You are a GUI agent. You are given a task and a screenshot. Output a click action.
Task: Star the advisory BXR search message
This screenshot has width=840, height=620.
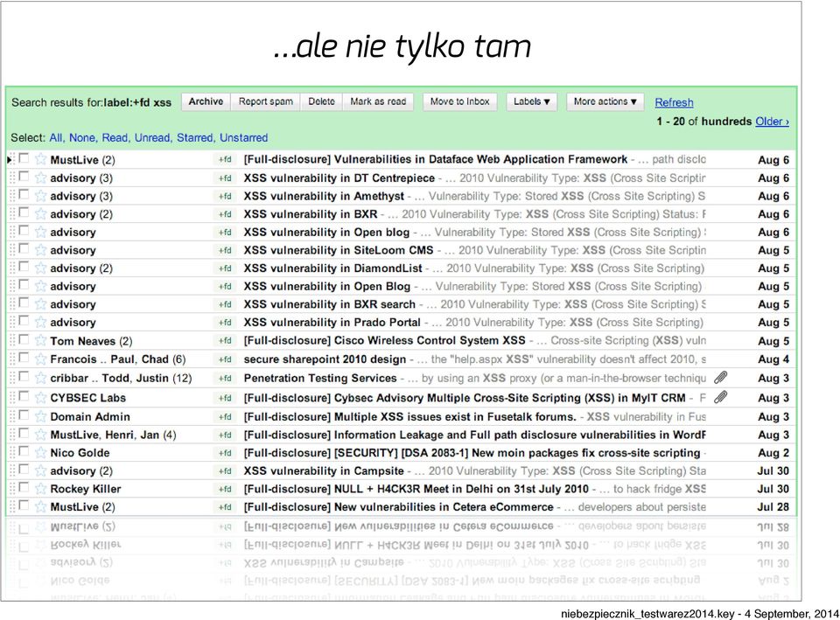pos(41,304)
